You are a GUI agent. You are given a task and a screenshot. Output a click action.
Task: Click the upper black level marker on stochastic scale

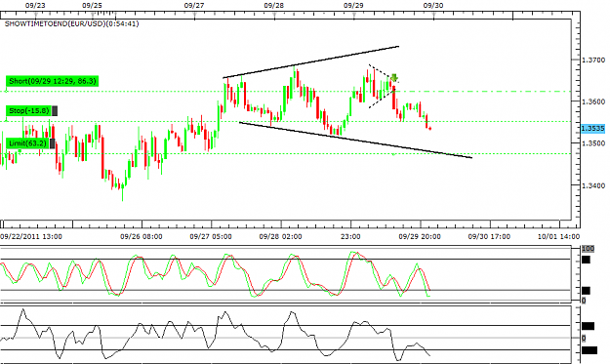click(586, 260)
